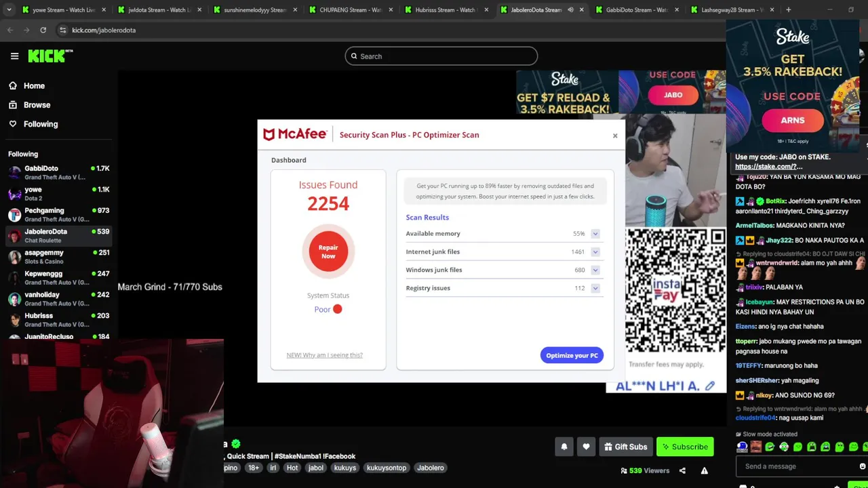Reload the page

pos(43,30)
